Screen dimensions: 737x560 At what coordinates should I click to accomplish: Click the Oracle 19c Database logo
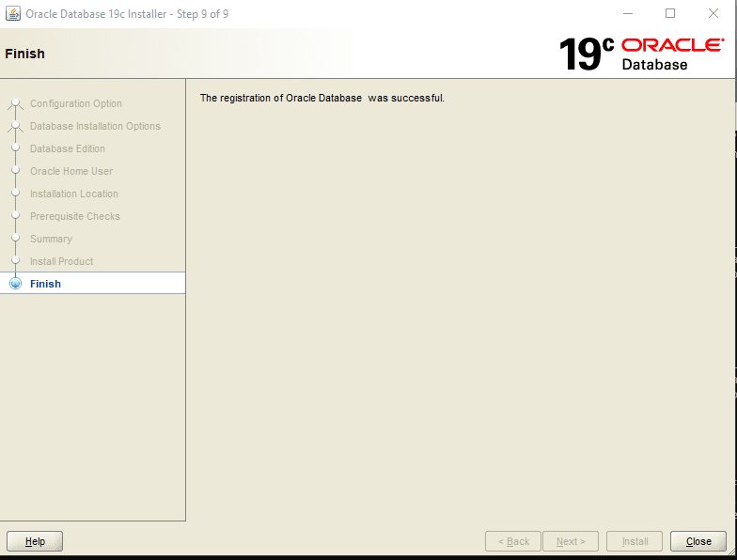point(641,54)
